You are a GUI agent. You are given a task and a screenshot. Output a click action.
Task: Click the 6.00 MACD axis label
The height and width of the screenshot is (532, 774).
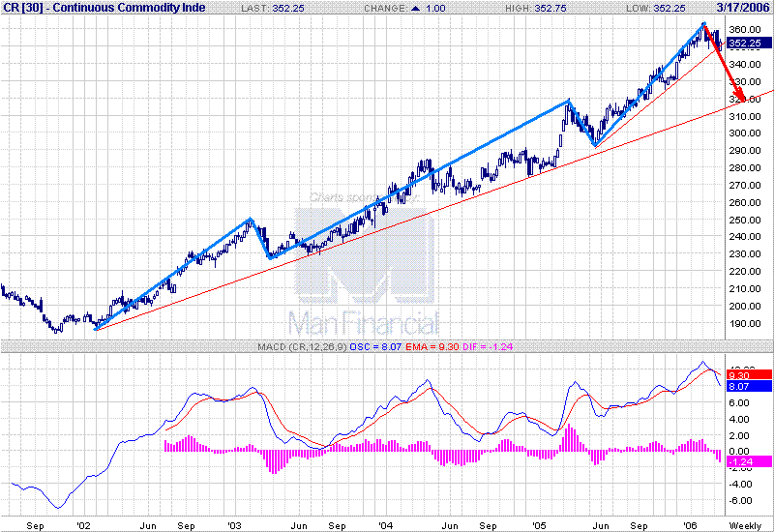pyautogui.click(x=739, y=402)
